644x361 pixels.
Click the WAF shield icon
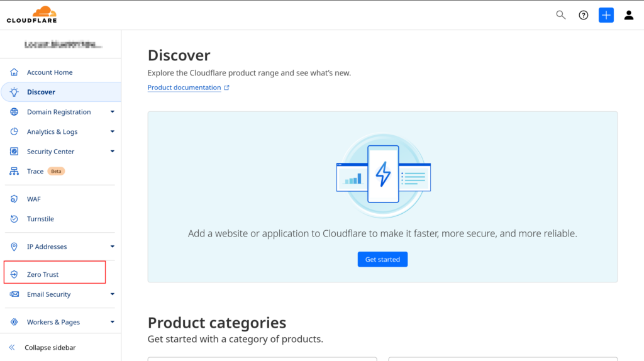[14, 199]
